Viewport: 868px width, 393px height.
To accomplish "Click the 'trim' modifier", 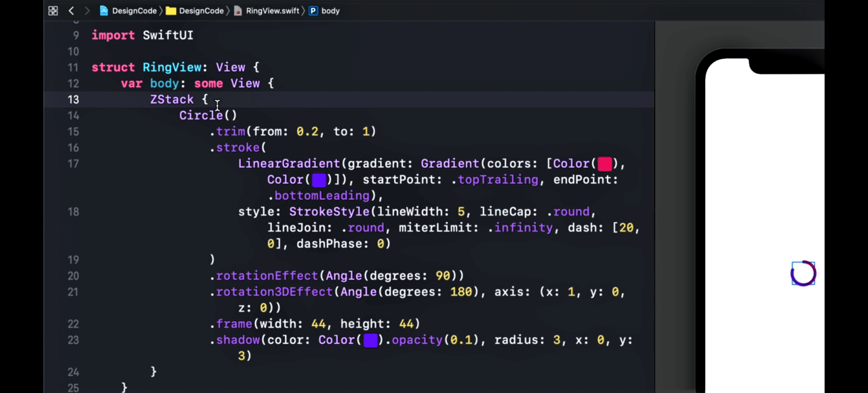I will point(231,131).
